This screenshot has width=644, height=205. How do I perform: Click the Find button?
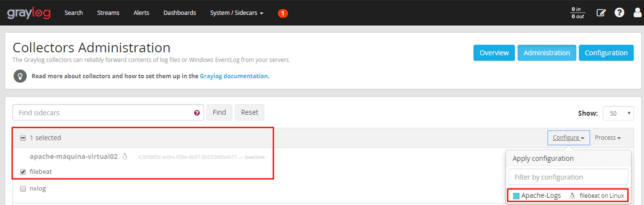click(x=219, y=112)
